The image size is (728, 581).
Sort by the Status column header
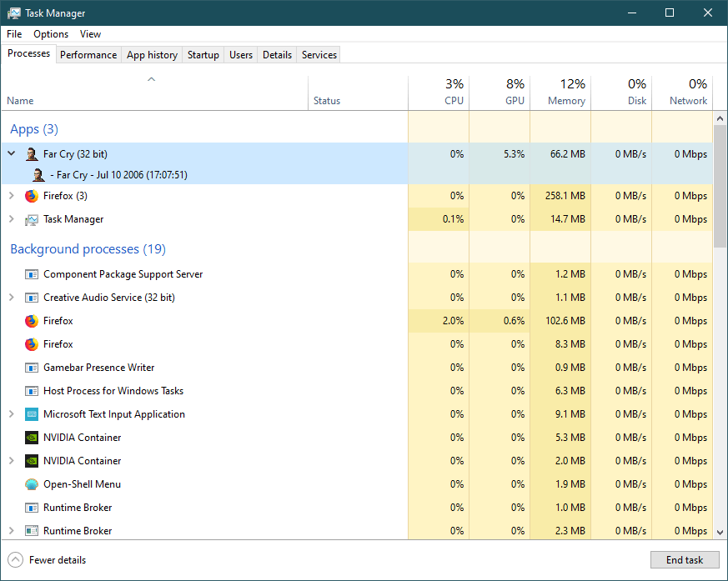358,93
